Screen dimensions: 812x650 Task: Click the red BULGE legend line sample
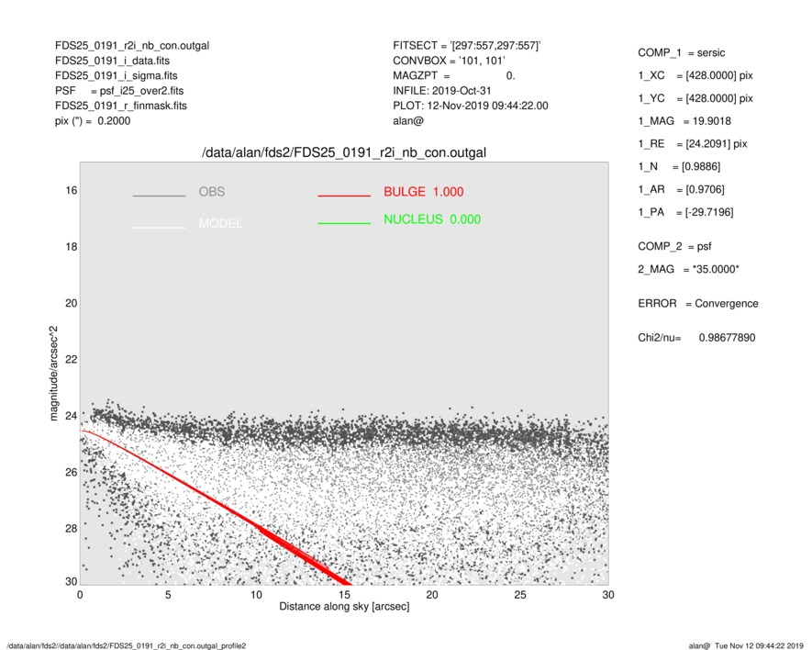tap(344, 196)
